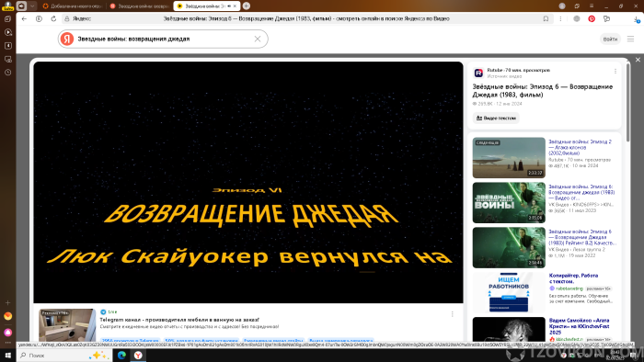Click the Yandex logo in search box
Screen dimensions: 644x362
point(67,39)
